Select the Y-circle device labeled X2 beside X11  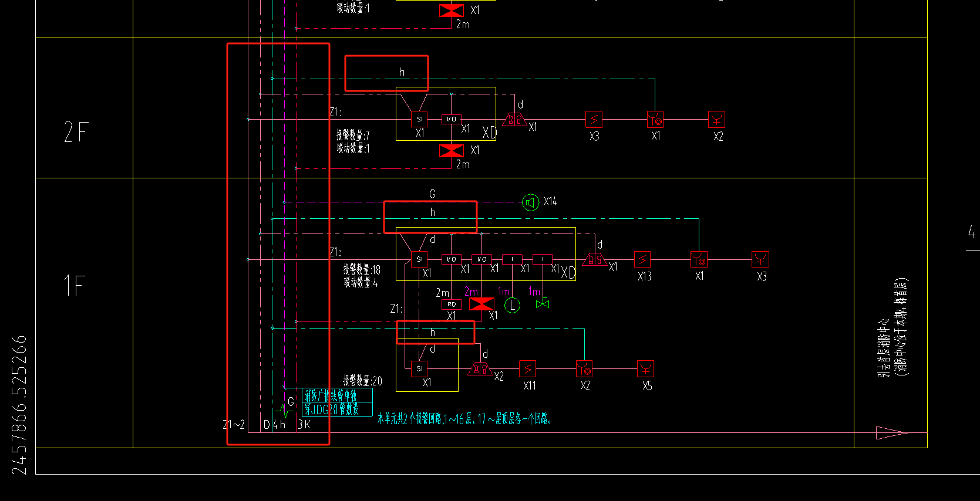584,369
